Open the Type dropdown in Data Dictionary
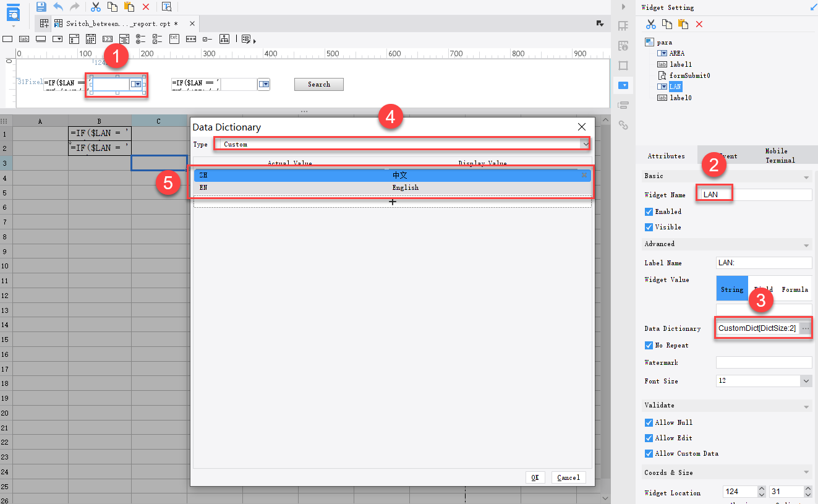This screenshot has width=818, height=504. tap(585, 143)
